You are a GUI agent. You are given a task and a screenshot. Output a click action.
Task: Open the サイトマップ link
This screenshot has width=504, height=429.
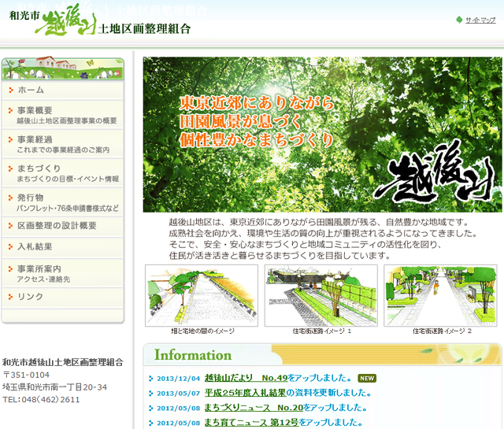pos(480,20)
